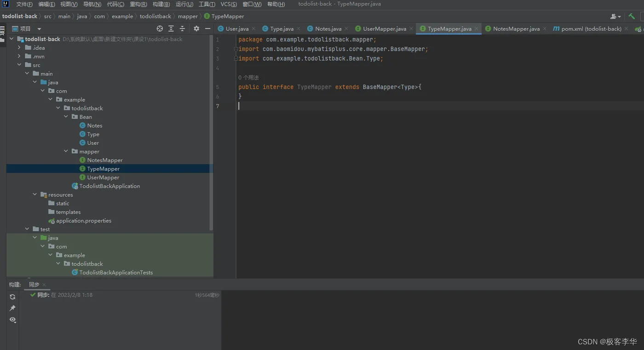
Task: Select application.properties file
Action: click(x=80, y=221)
